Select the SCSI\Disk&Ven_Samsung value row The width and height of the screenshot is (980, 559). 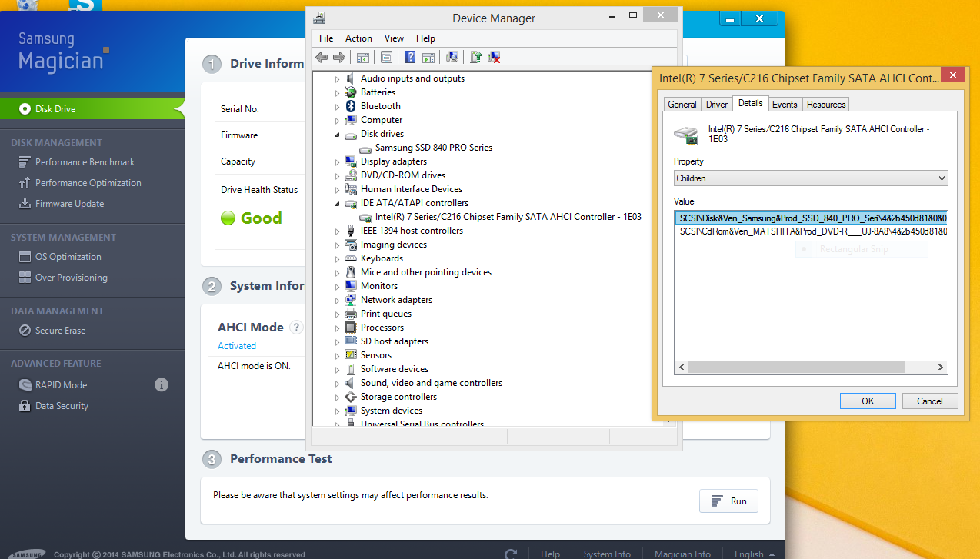pos(811,218)
